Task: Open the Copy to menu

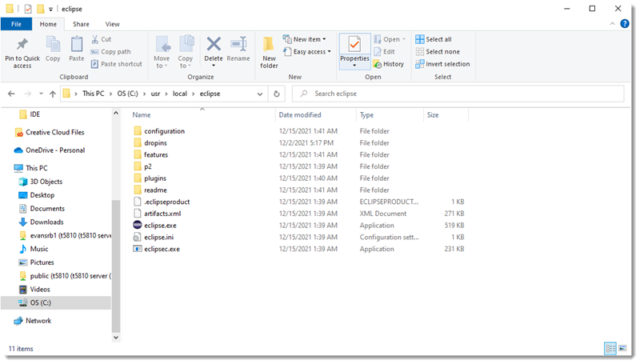Action: (x=186, y=52)
